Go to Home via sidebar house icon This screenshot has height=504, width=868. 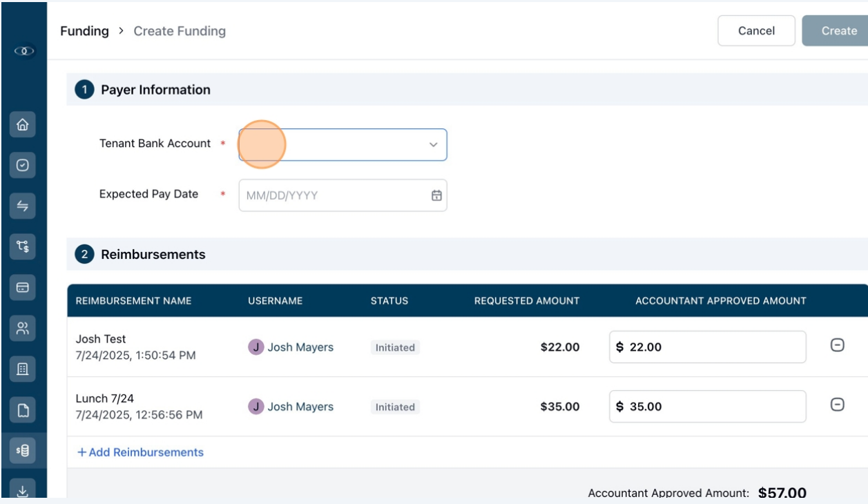23,125
